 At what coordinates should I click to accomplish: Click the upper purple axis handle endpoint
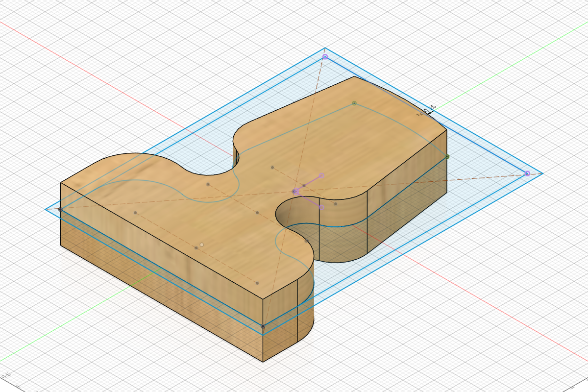322,175
